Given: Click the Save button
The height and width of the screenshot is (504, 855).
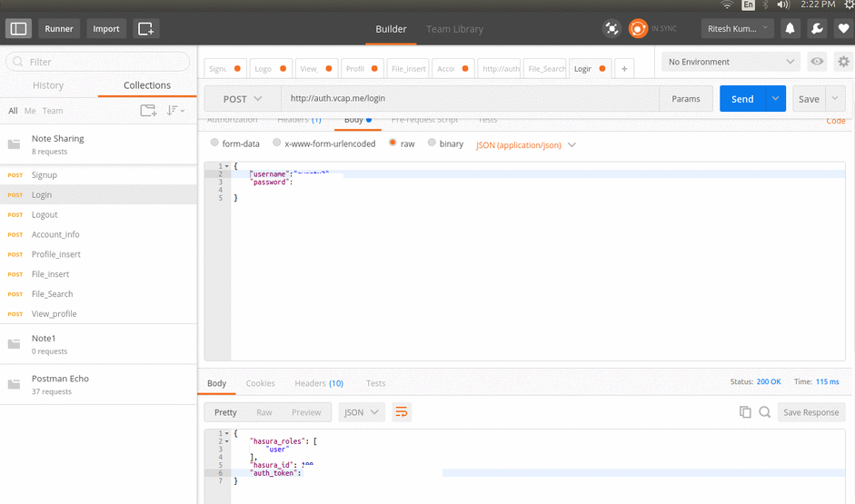Looking at the screenshot, I should 810,99.
